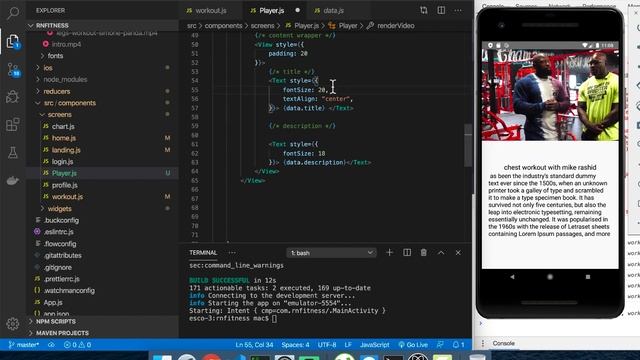Click 'renderVideo' in the breadcrumb
The image size is (640, 360).
point(396,26)
